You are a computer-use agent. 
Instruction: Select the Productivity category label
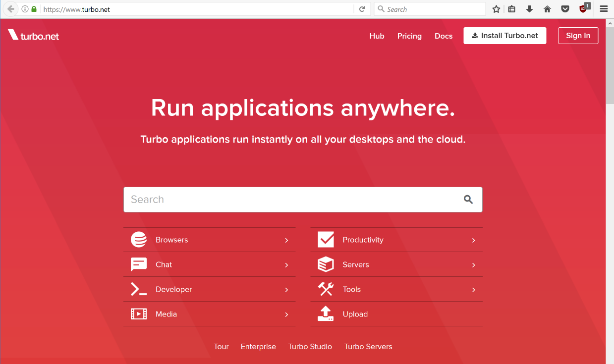click(363, 240)
